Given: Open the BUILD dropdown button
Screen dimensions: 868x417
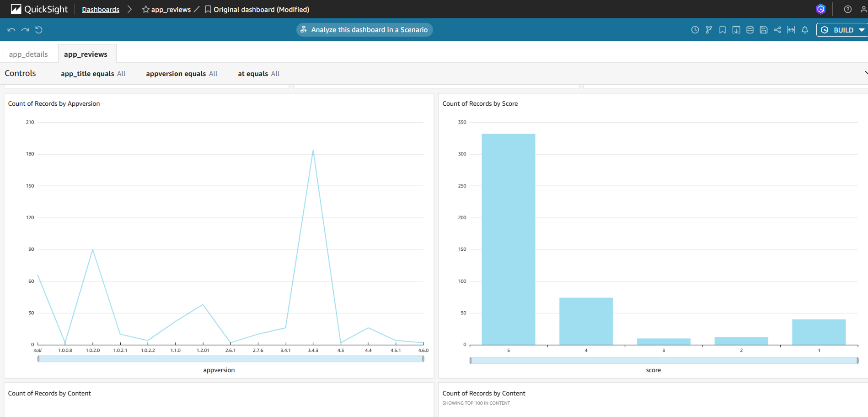Looking at the screenshot, I should tap(843, 30).
